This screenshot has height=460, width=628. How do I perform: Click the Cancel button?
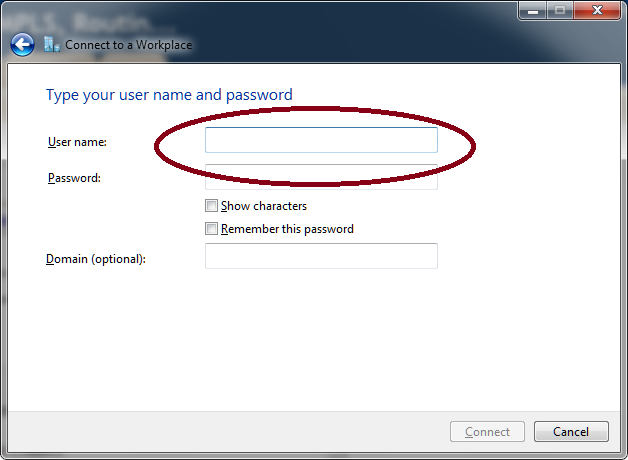click(x=571, y=432)
